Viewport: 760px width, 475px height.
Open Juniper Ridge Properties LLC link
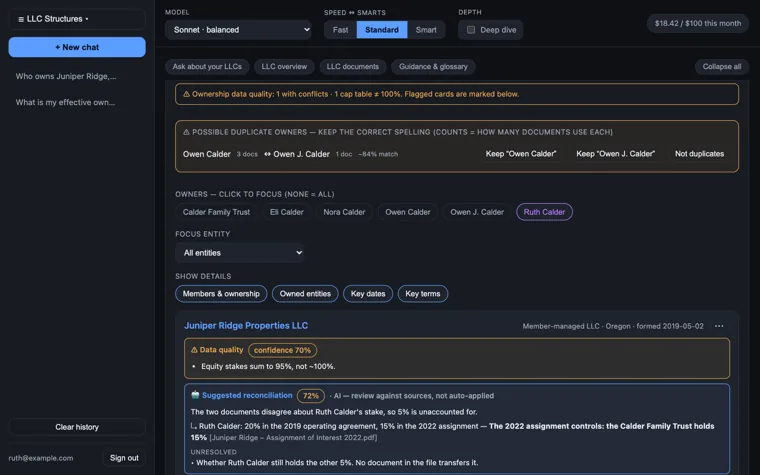[246, 326]
